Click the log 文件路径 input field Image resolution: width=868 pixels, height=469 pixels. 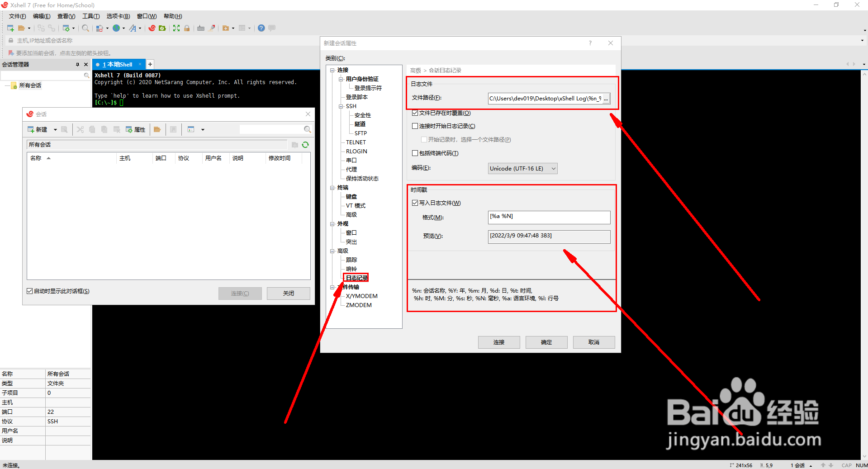545,99
